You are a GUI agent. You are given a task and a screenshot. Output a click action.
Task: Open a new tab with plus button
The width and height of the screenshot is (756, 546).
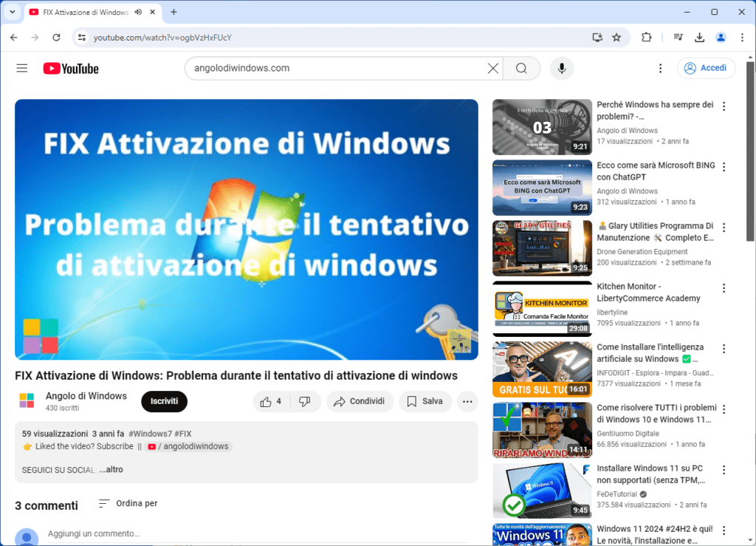click(173, 12)
